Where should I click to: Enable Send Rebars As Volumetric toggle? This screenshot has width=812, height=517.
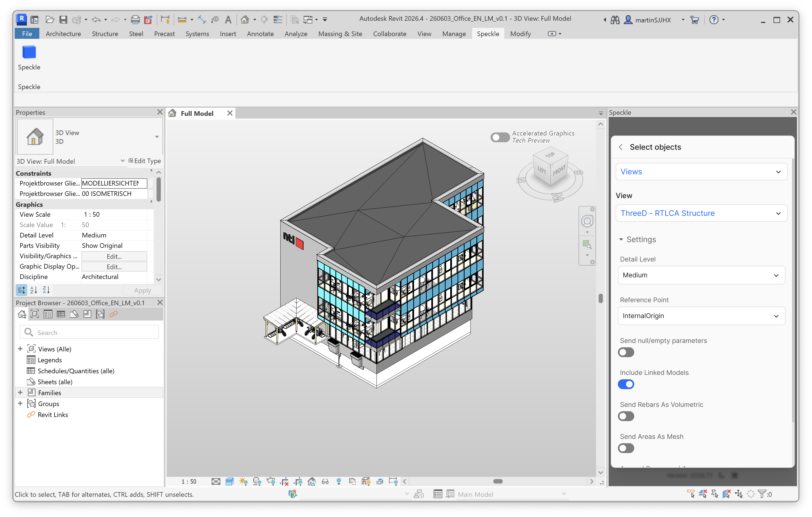coord(626,416)
